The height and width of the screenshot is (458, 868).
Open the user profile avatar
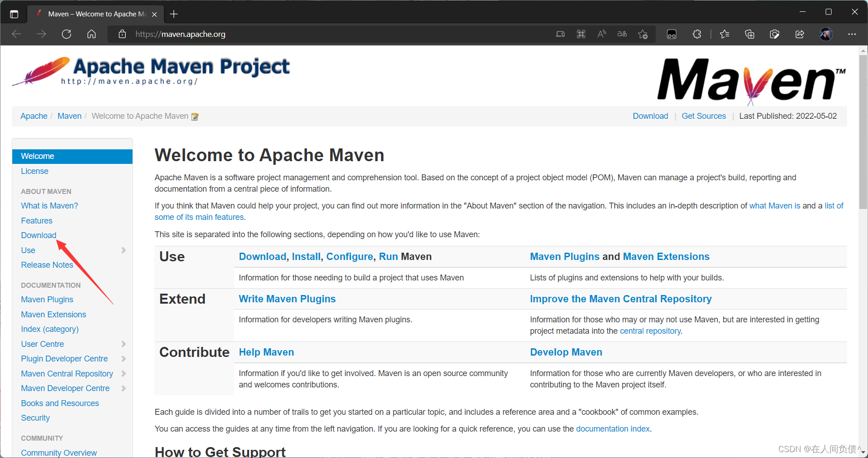pyautogui.click(x=826, y=34)
